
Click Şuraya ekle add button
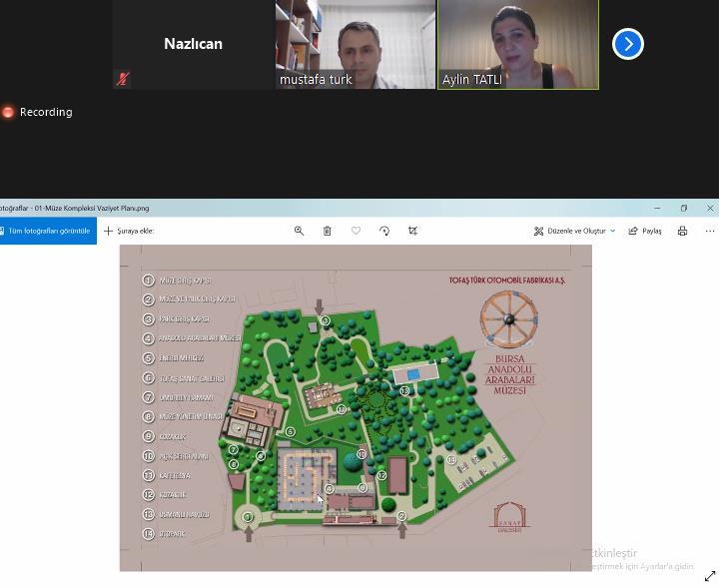click(x=129, y=231)
